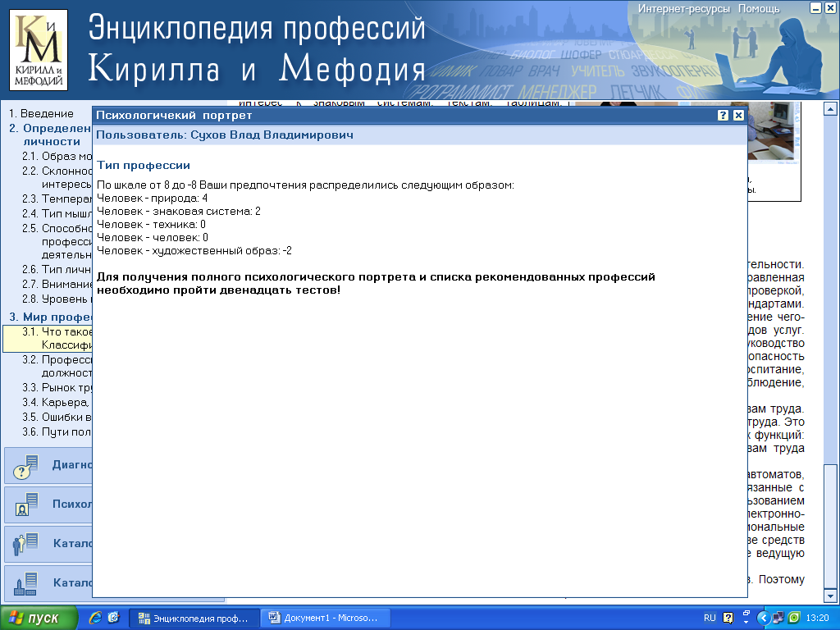Expand hidden tray icons arrow
Viewport: 840px width, 630px height.
point(764,619)
